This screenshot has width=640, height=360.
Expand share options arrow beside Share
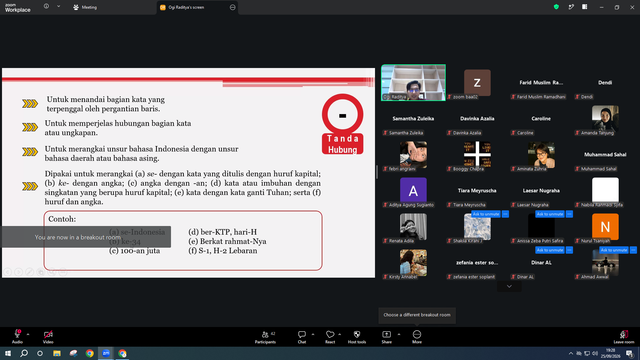coord(399,334)
